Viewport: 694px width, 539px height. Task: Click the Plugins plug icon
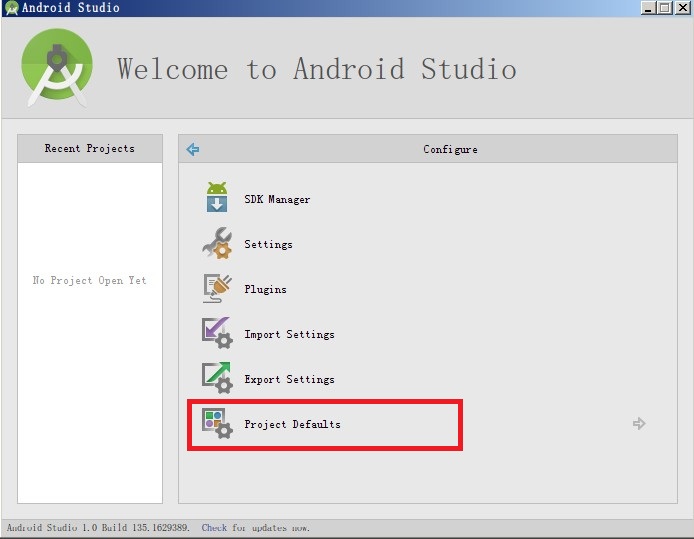tap(217, 289)
